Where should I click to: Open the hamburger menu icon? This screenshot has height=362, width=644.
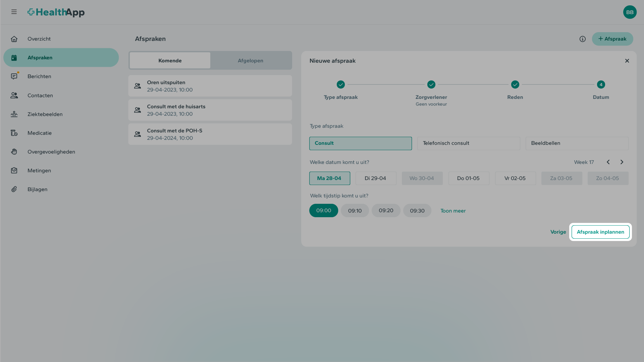click(14, 12)
